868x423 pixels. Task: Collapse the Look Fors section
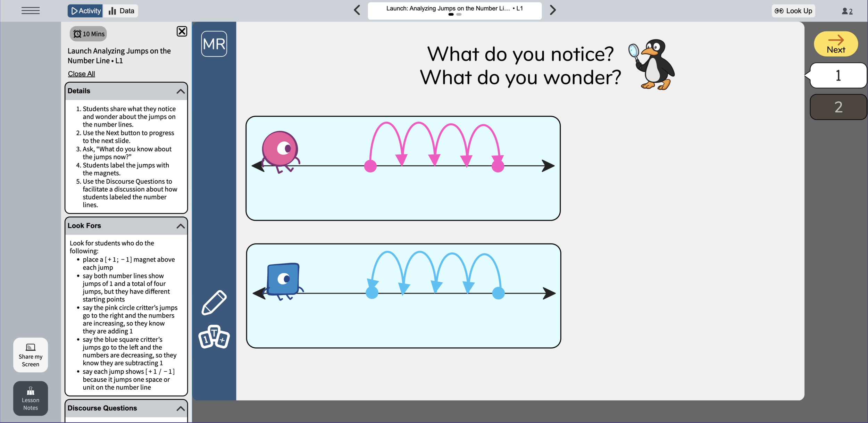click(180, 226)
